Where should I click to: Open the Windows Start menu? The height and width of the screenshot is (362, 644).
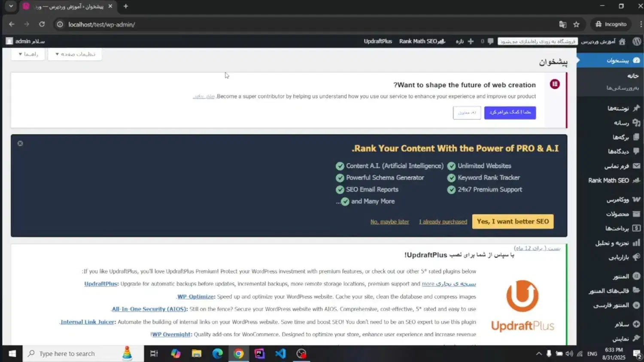coord(12,354)
